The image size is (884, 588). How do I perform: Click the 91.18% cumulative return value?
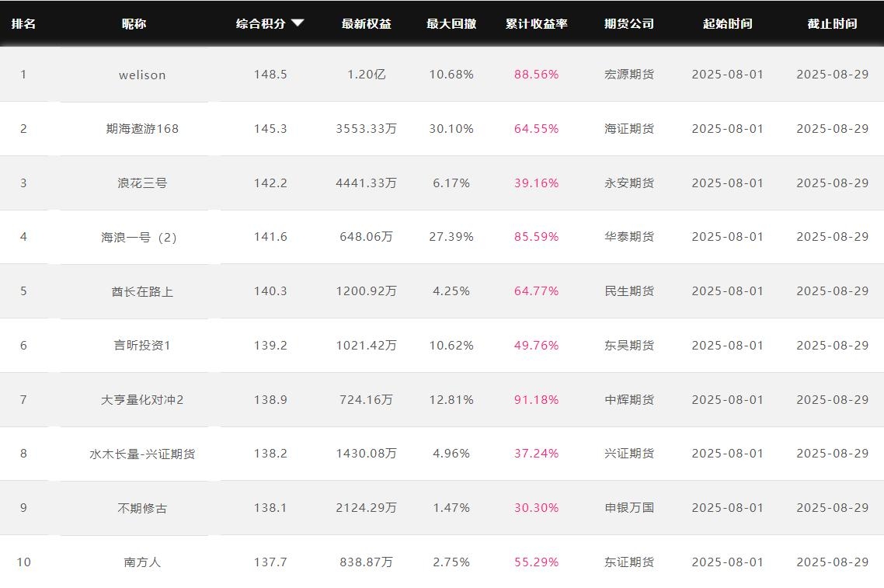(536, 400)
